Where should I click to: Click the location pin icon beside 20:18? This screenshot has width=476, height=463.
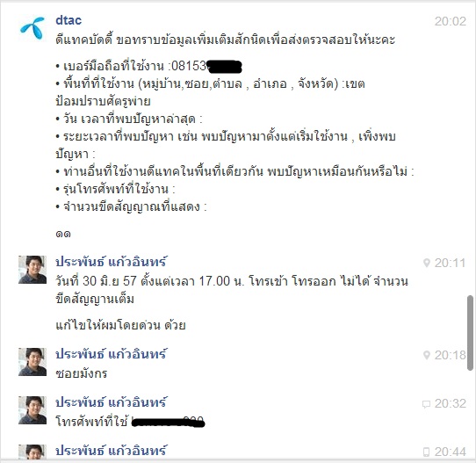click(427, 355)
